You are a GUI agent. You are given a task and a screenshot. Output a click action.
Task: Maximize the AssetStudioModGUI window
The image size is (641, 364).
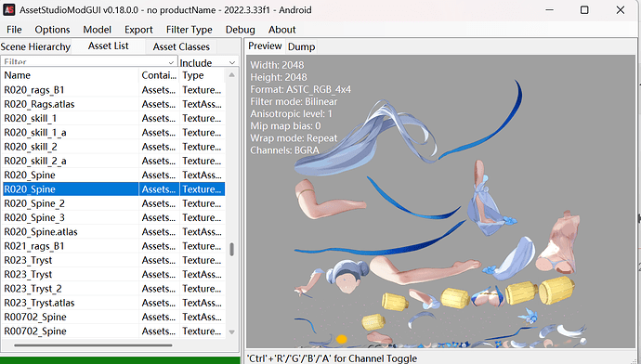584,10
